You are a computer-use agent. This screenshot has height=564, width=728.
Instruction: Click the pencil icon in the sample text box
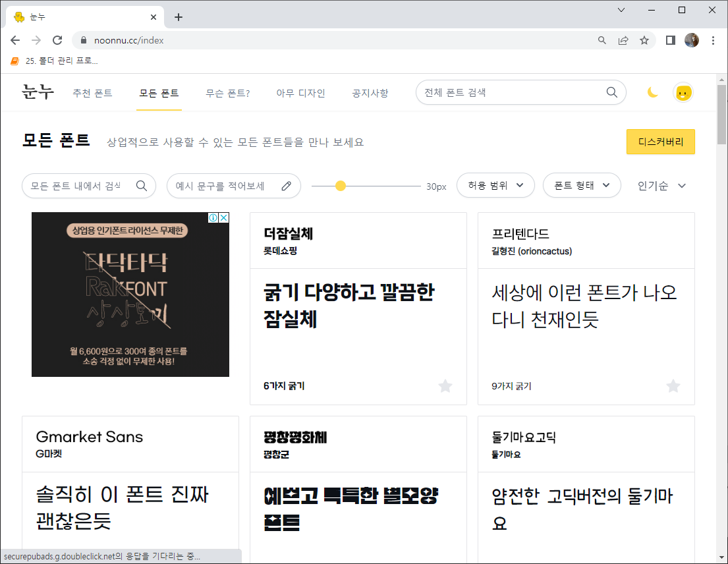(286, 186)
